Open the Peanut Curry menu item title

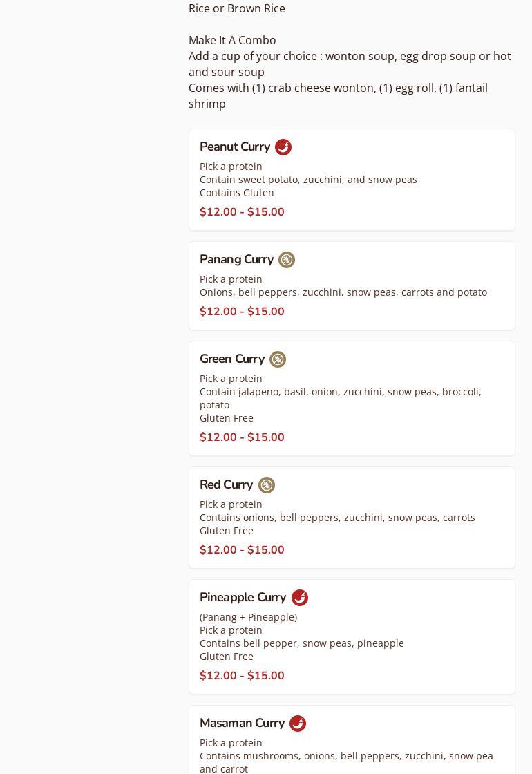pos(235,147)
